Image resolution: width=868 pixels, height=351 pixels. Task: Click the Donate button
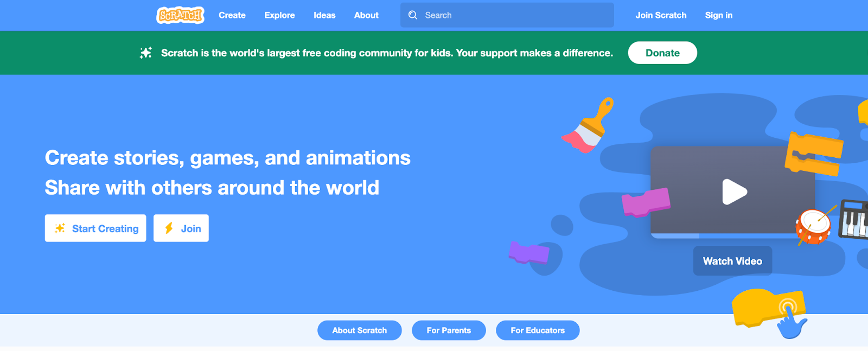[662, 53]
